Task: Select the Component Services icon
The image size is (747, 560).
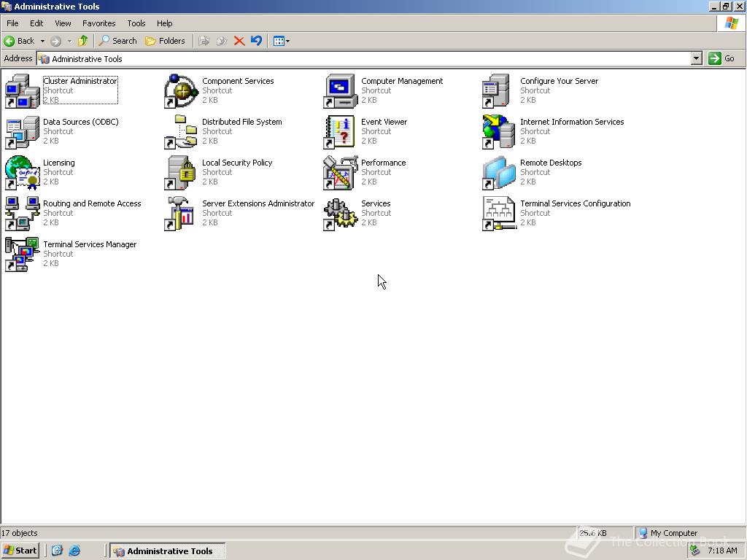Action: [x=181, y=91]
